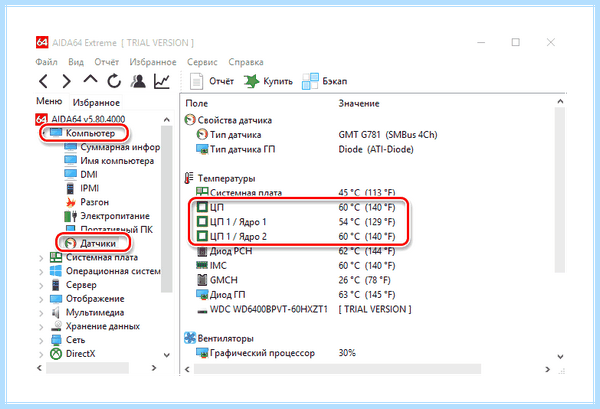The height and width of the screenshot is (409, 600).
Task: Click the ЦП 1 / Ядро 1 temperature row
Action: point(296,222)
